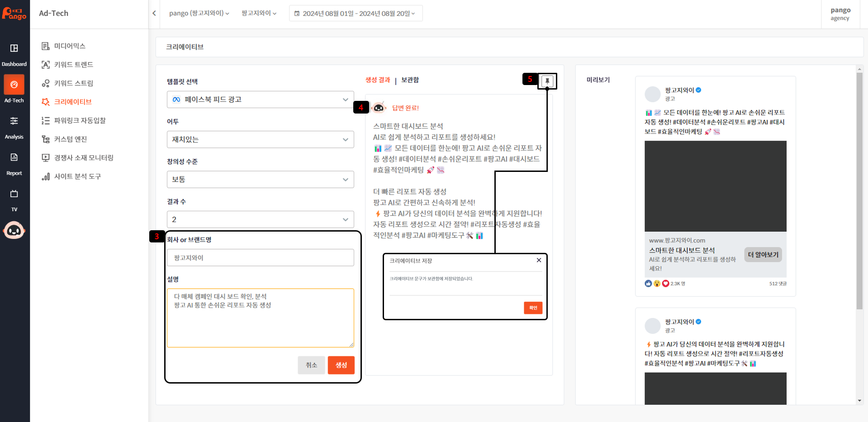Click the 미디어믹스 menu icon

(x=45, y=46)
